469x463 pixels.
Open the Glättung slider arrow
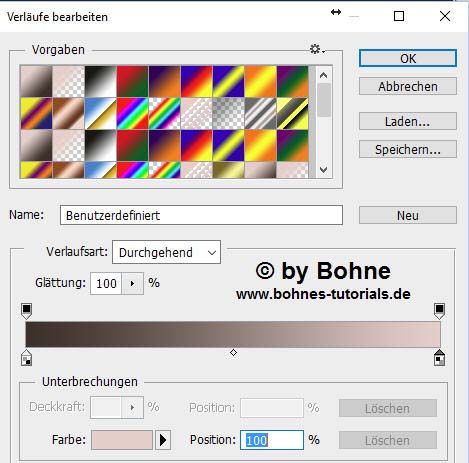click(x=132, y=283)
